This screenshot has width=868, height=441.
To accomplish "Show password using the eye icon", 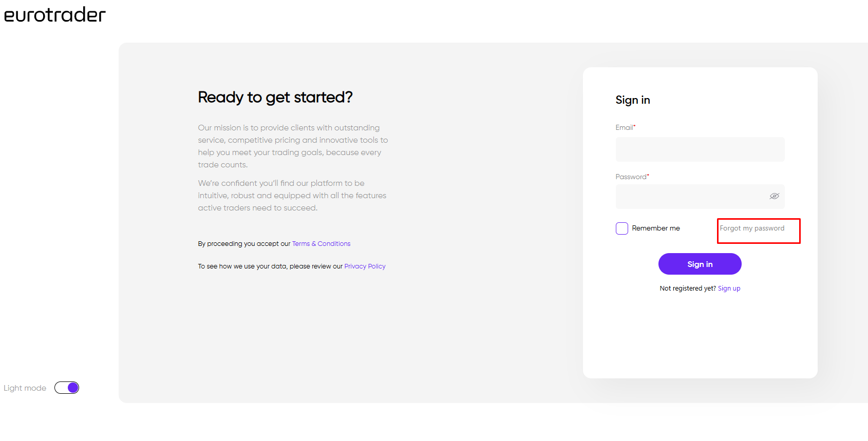I will 775,196.
